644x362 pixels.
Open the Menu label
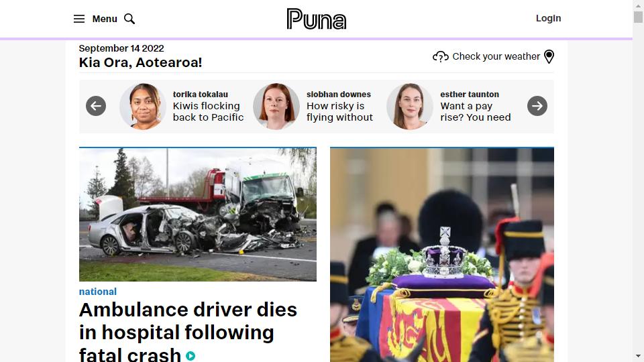pyautogui.click(x=105, y=19)
